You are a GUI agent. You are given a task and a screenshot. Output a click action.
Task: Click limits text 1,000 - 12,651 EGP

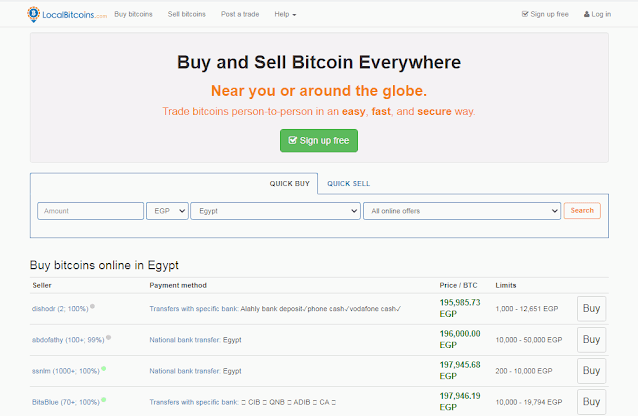pos(527,309)
